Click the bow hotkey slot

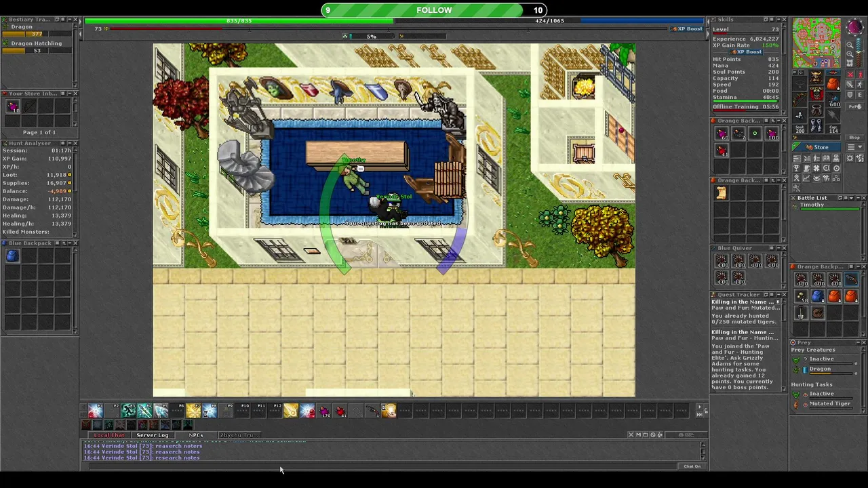tap(372, 411)
